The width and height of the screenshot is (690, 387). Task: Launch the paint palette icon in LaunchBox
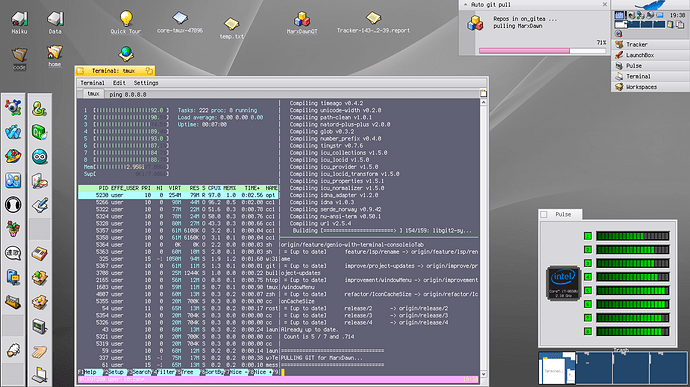pyautogui.click(x=39, y=181)
